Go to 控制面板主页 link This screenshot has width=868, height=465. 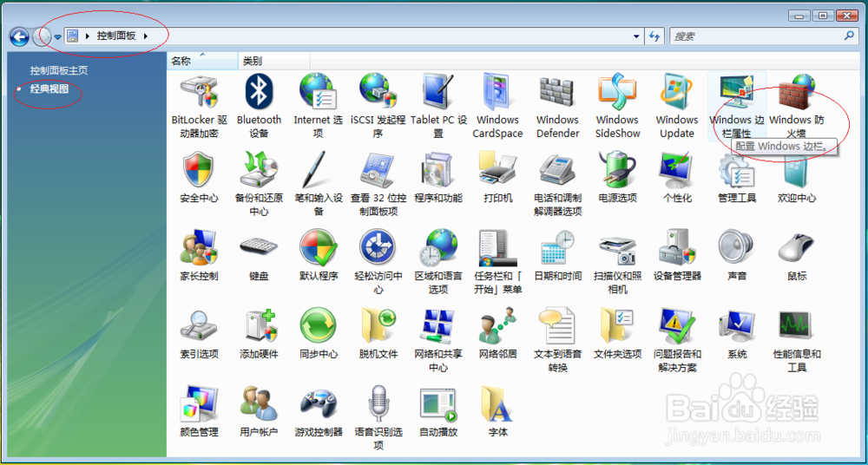click(59, 71)
